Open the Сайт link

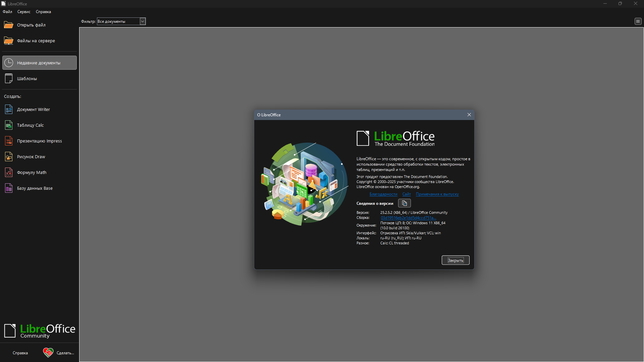click(x=407, y=194)
